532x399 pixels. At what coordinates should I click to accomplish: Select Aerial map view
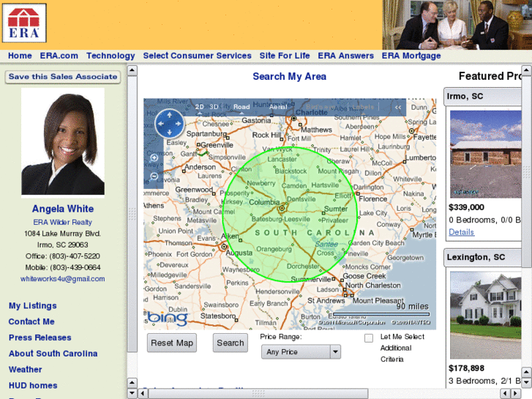click(278, 107)
